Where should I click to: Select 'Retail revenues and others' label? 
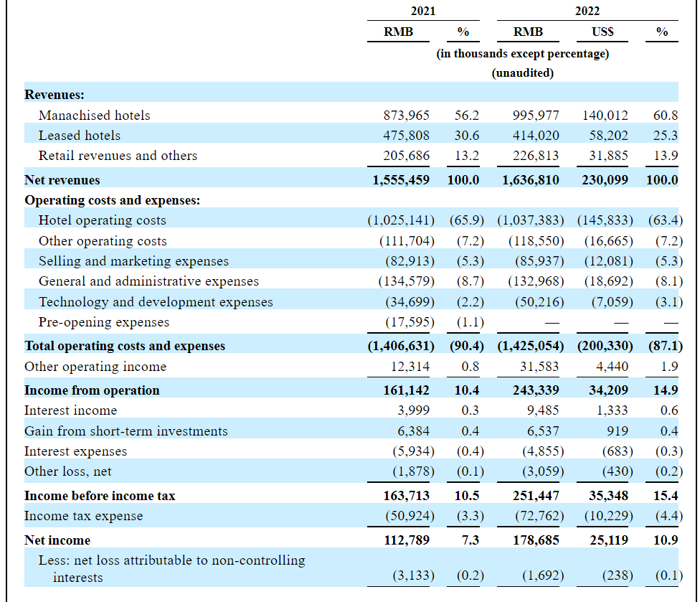coord(118,156)
